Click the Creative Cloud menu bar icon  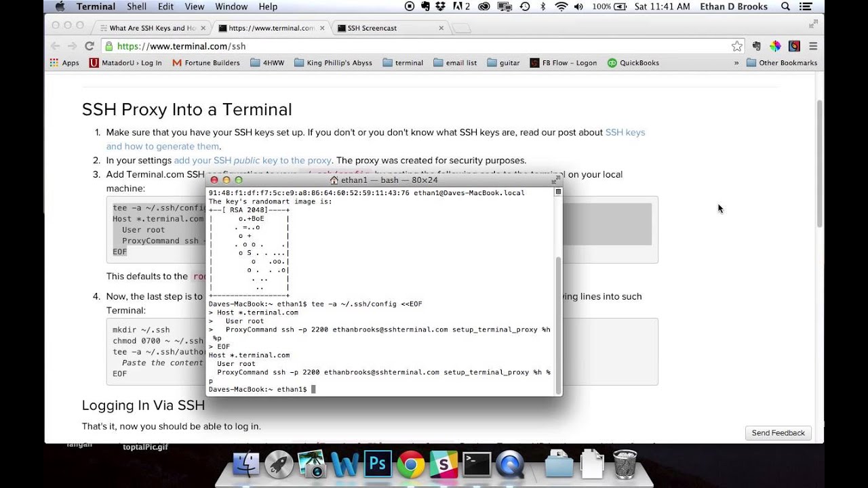(x=484, y=7)
